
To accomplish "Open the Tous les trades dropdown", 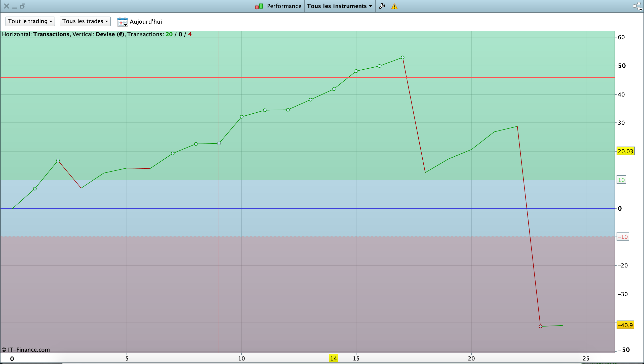I will coord(85,21).
